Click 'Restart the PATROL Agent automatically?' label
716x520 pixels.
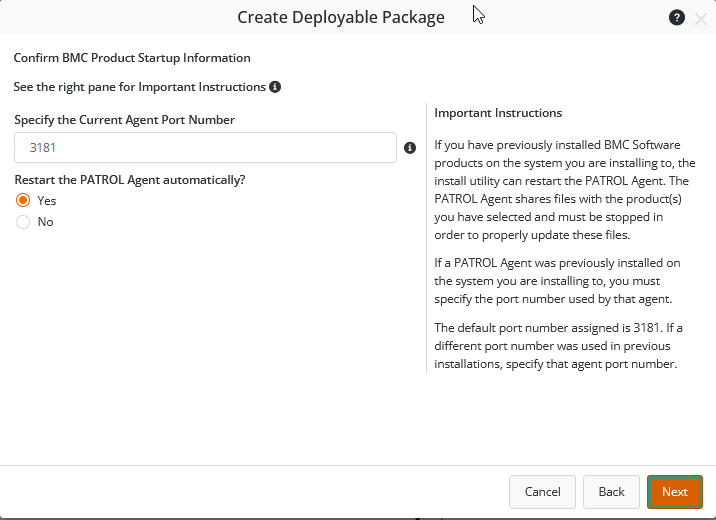[130, 180]
